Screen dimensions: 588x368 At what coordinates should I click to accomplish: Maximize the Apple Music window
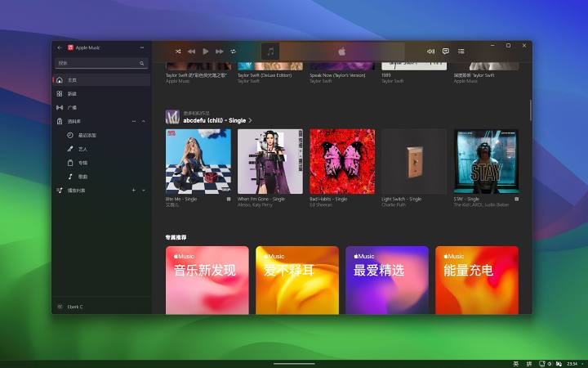click(508, 46)
